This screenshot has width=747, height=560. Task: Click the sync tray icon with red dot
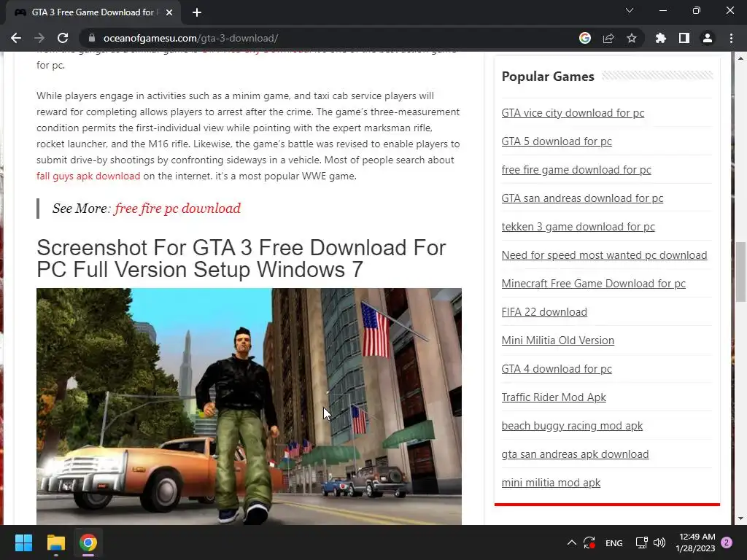(589, 542)
